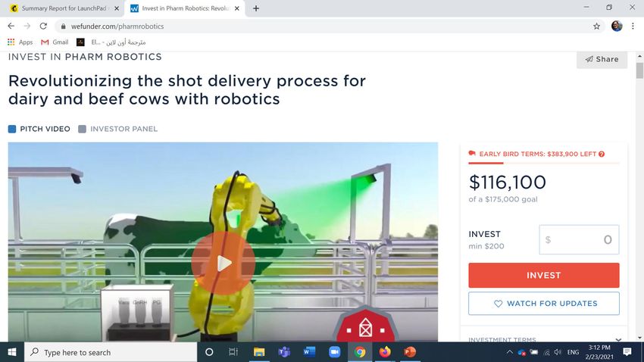Reload the page
The width and height of the screenshot is (644, 362).
(x=45, y=26)
